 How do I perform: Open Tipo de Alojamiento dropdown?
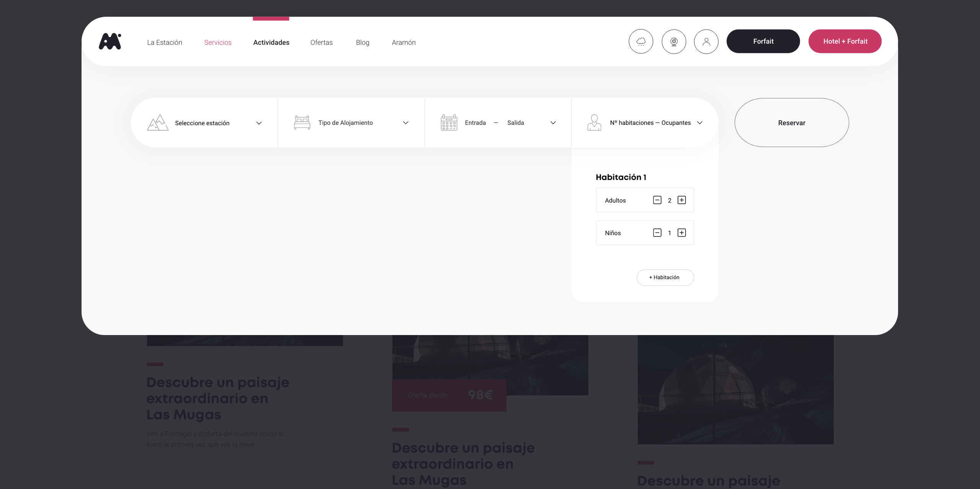(406, 123)
